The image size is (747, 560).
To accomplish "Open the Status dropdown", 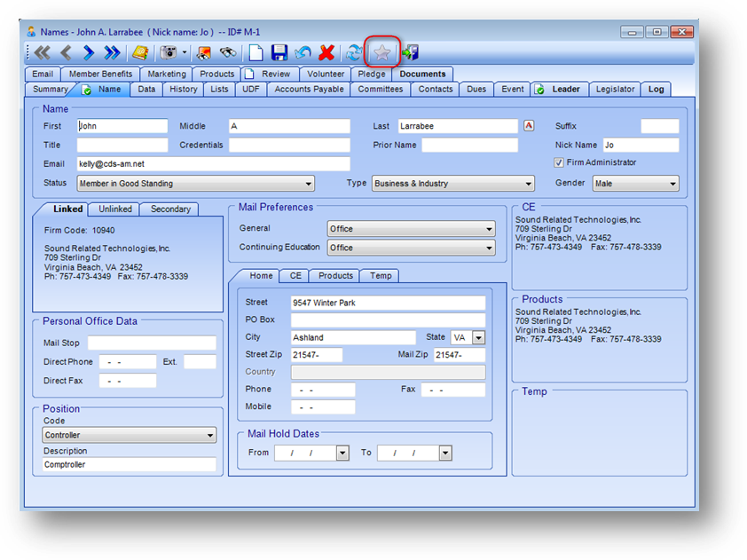I will pyautogui.click(x=308, y=184).
